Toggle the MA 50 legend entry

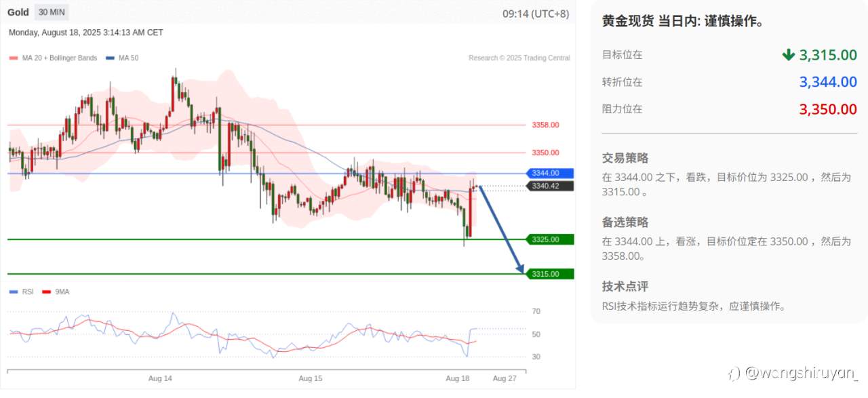coord(123,58)
